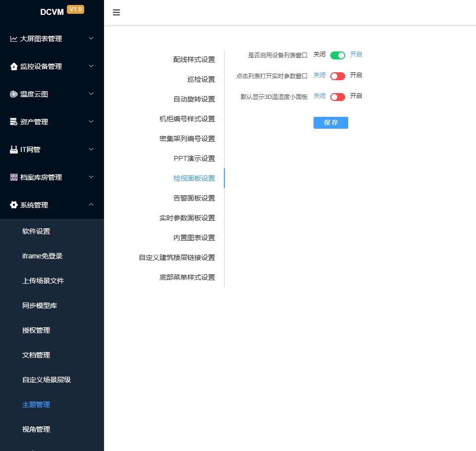Expand the IT网管 chevron

(91, 149)
